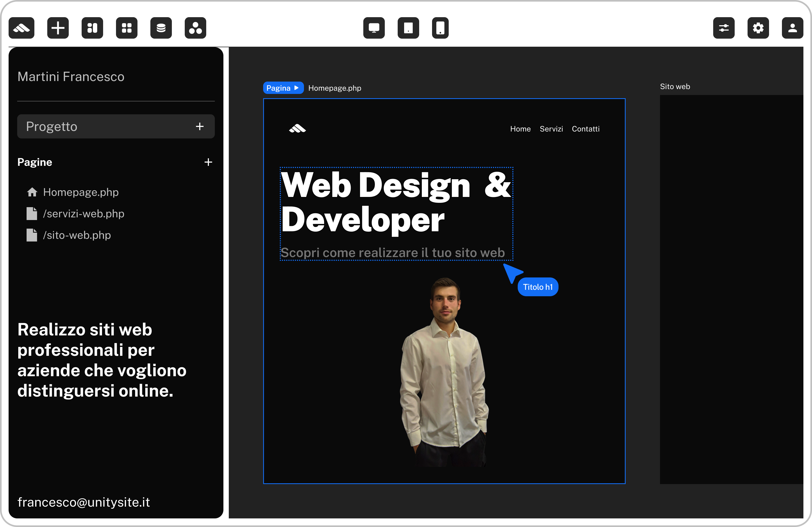Open the four-squares grid components icon

click(x=126, y=28)
